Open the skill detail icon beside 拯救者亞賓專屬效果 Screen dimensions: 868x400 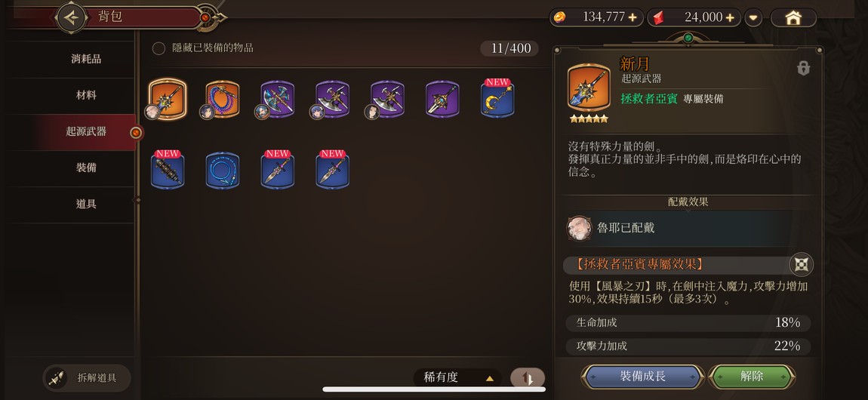pos(801,264)
